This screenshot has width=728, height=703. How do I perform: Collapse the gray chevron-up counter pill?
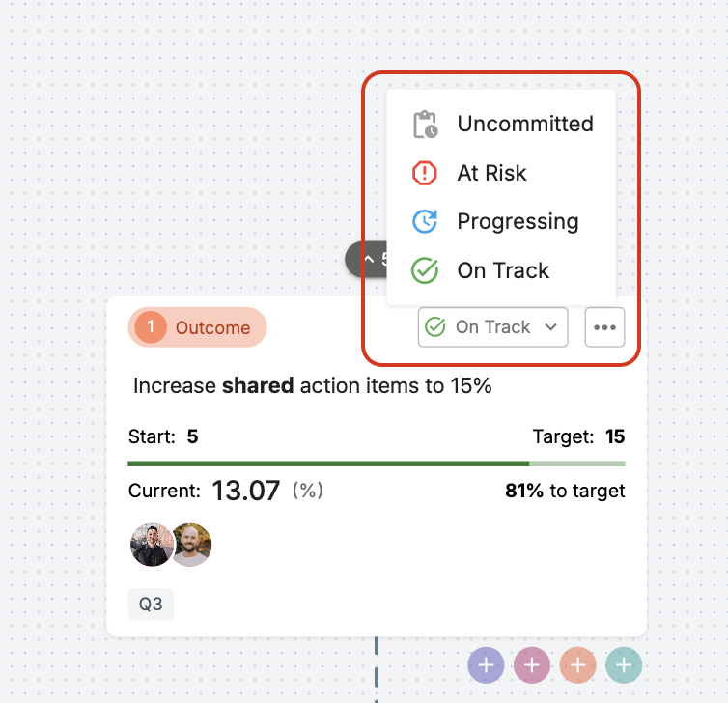tap(366, 259)
